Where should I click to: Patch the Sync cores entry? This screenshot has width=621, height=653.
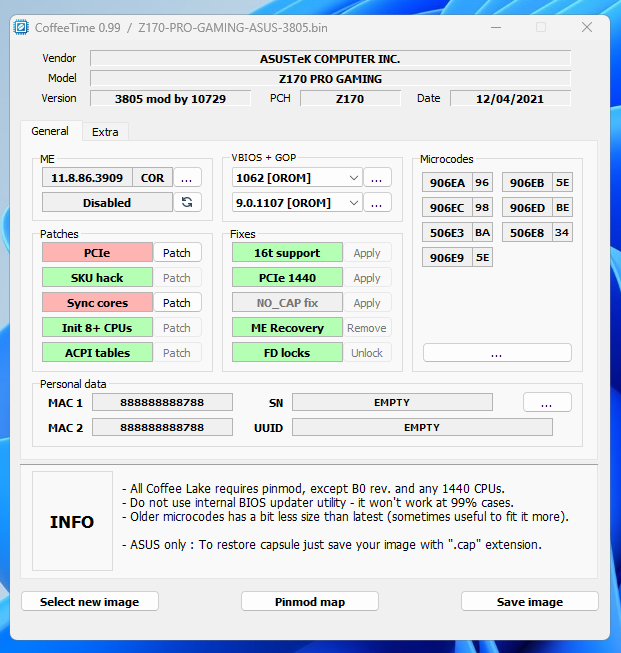177,303
